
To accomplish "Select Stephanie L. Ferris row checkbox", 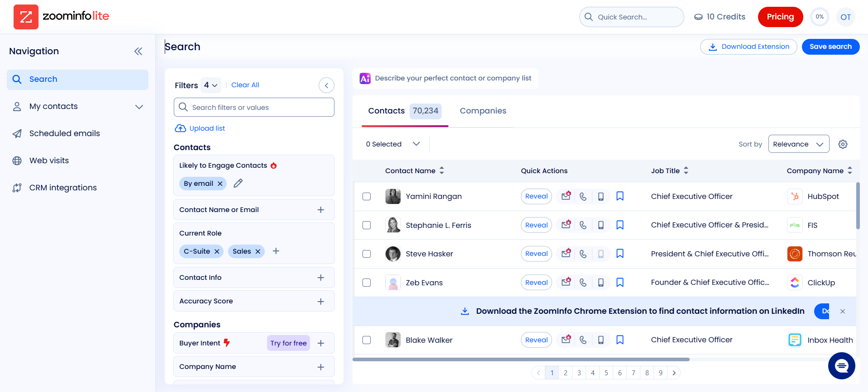I will click(x=367, y=225).
